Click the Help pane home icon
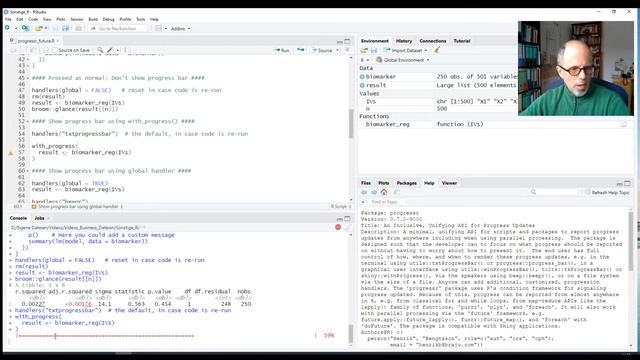The height and width of the screenshot is (360, 640). 384,192
